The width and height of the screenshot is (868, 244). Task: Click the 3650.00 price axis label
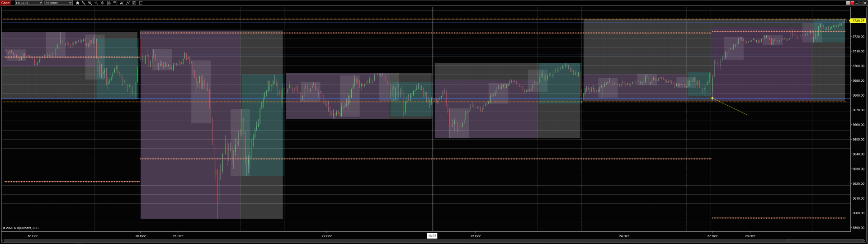pos(858,140)
